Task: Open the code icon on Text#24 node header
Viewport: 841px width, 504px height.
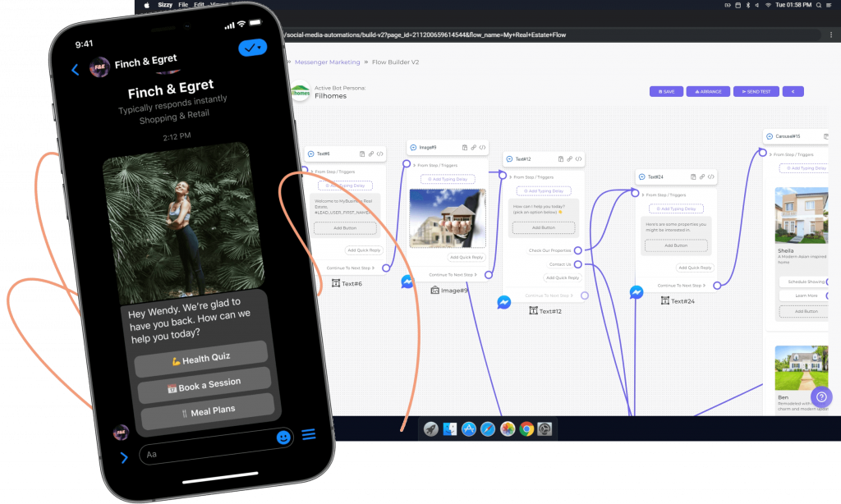Action: 710,176
